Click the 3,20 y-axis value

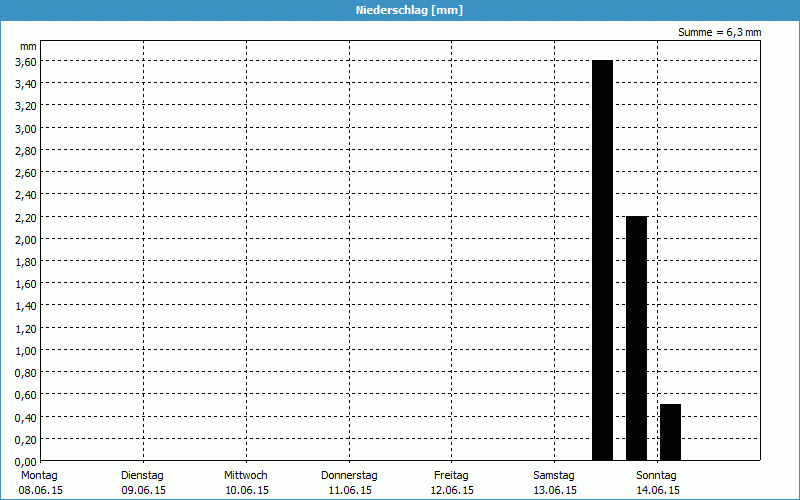(26, 106)
